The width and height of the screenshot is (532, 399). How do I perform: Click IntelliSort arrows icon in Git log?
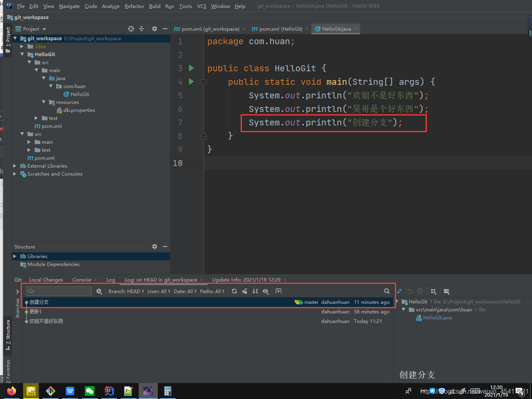point(255,291)
